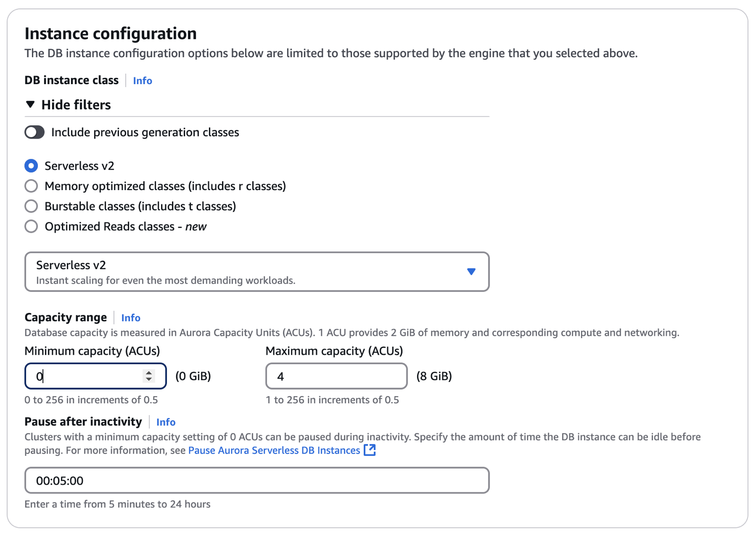
Task: Select Serverless v2 radio button
Action: click(x=31, y=166)
